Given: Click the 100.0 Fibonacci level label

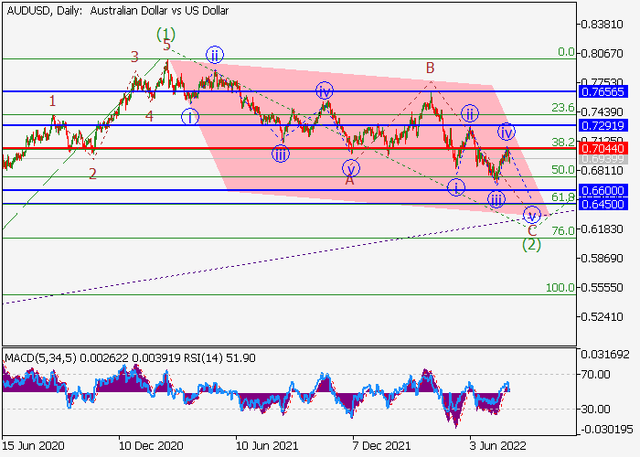Looking at the screenshot, I should tap(559, 288).
